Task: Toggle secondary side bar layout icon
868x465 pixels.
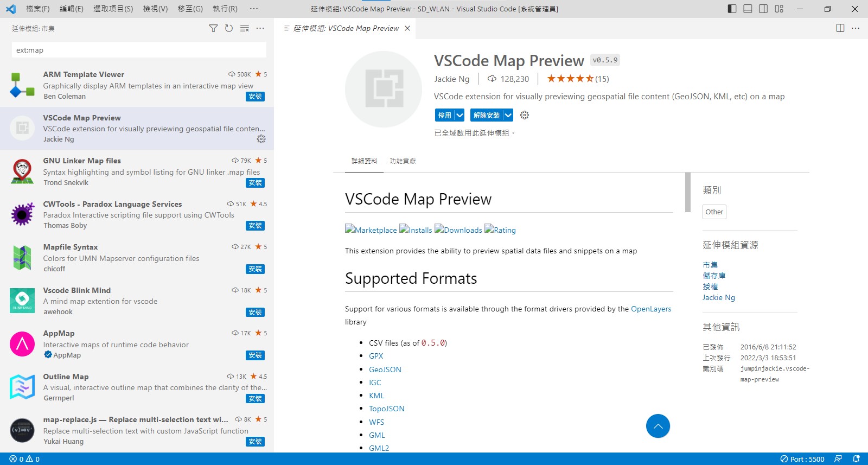Action: 763,9
